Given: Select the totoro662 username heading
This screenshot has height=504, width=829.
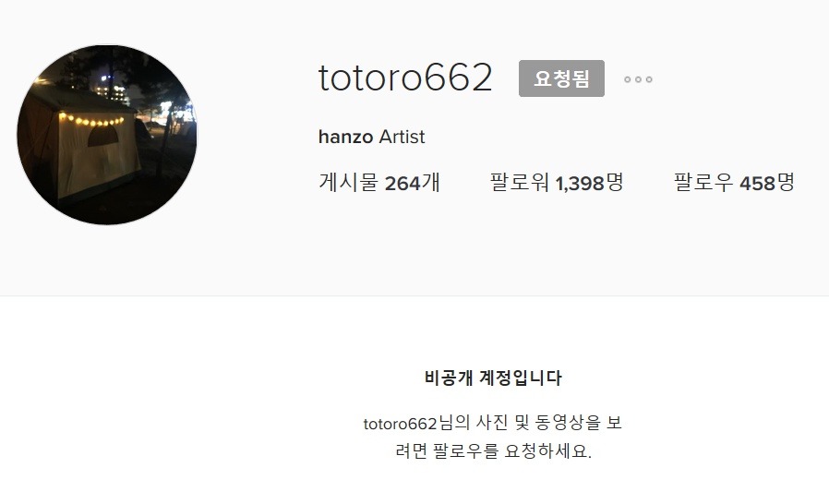Looking at the screenshot, I should (405, 78).
